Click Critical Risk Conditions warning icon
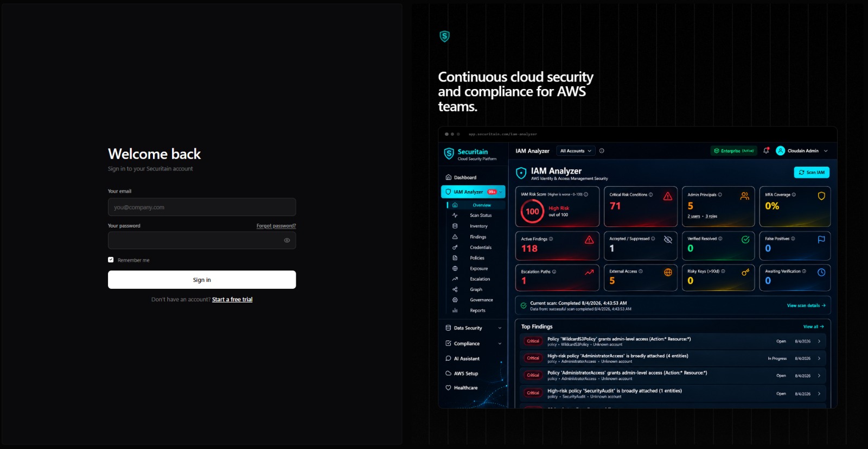Image resolution: width=868 pixels, height=449 pixels. [x=668, y=196]
